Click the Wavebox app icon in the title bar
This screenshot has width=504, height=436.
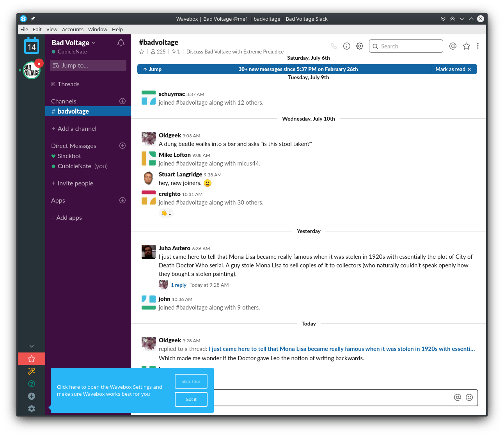pos(23,19)
